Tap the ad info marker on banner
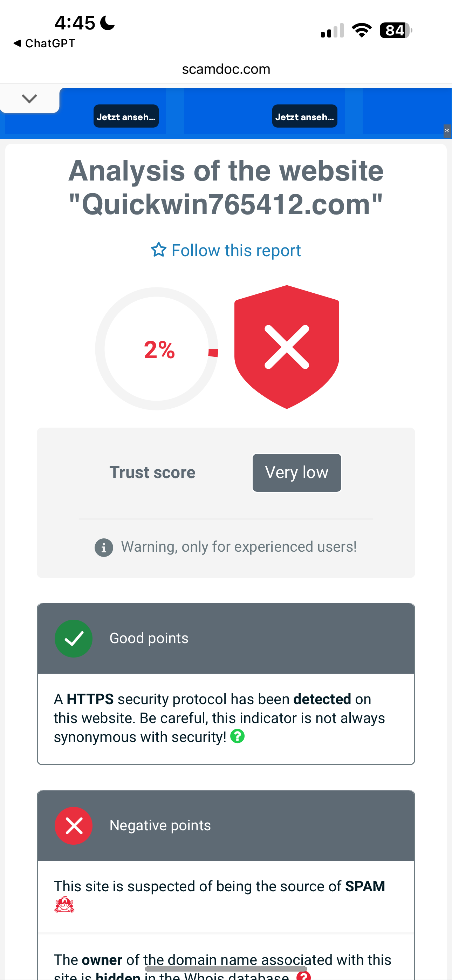 pos(447,131)
